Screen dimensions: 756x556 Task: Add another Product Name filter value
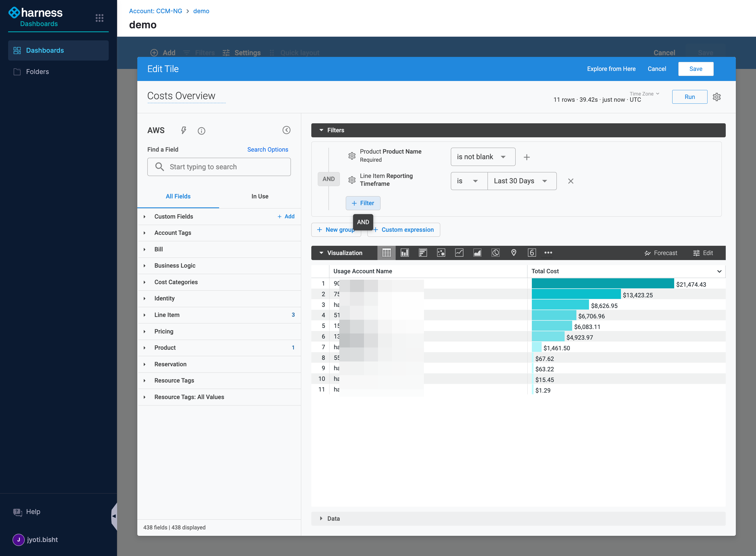click(x=527, y=157)
